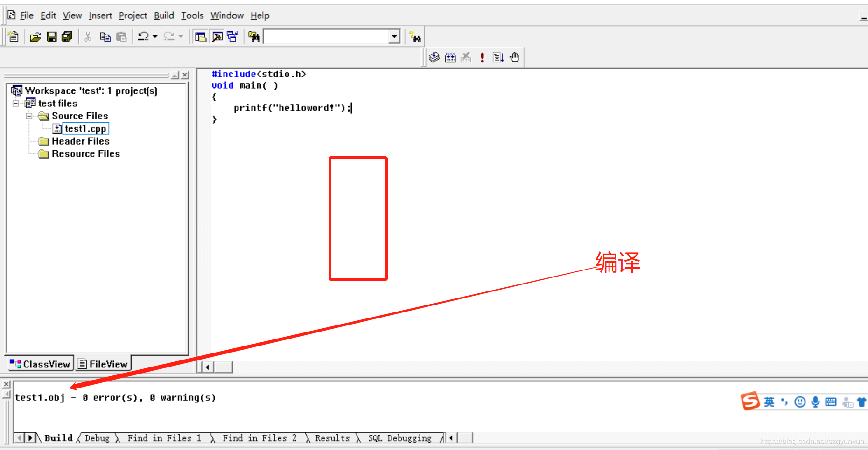Image resolution: width=868 pixels, height=450 pixels.
Task: Click the #include<stdio.h> line
Action: click(259, 74)
